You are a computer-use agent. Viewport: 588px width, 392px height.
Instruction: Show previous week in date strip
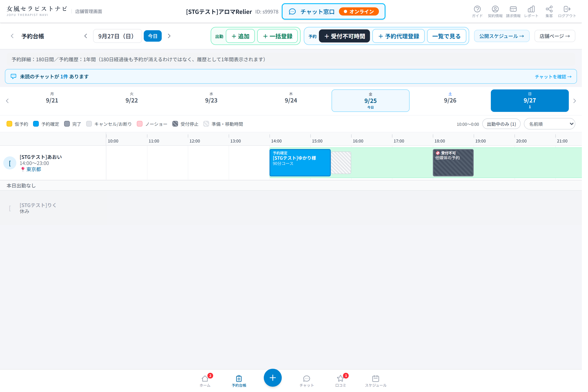(x=7, y=102)
